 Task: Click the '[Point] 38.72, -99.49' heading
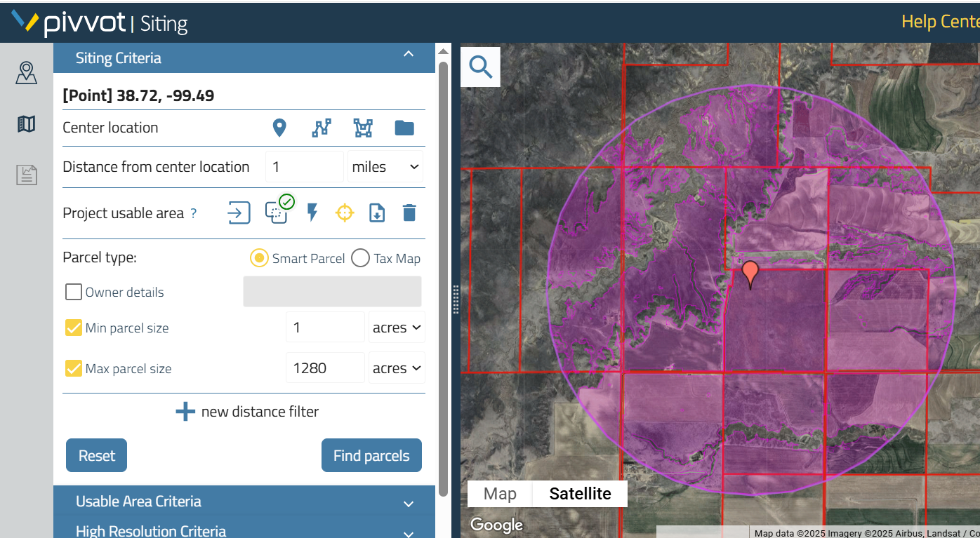point(138,95)
